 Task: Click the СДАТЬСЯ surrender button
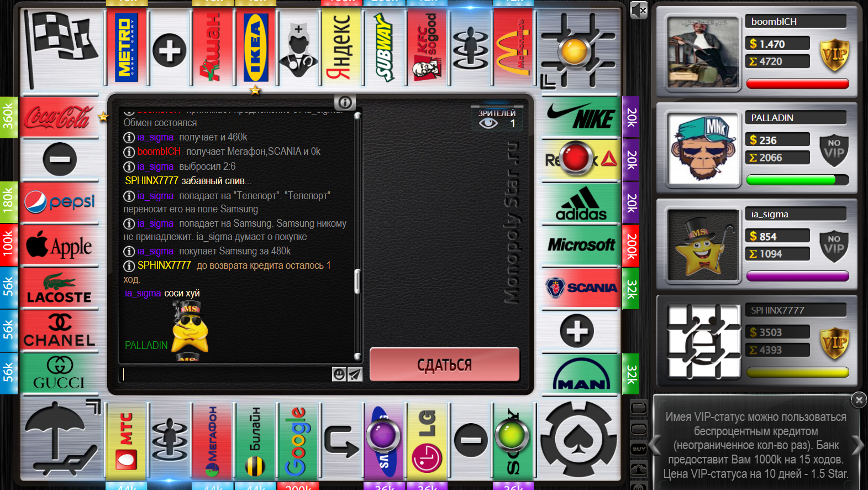pos(445,364)
